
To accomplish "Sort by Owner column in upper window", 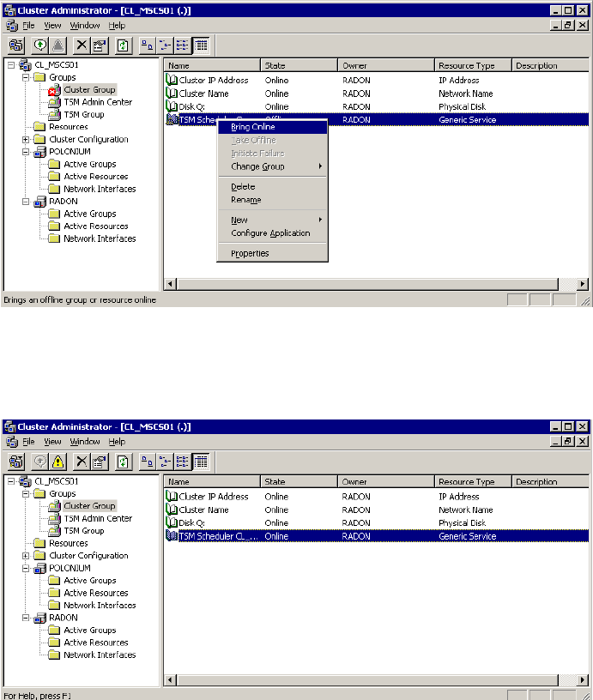I will 386,65.
